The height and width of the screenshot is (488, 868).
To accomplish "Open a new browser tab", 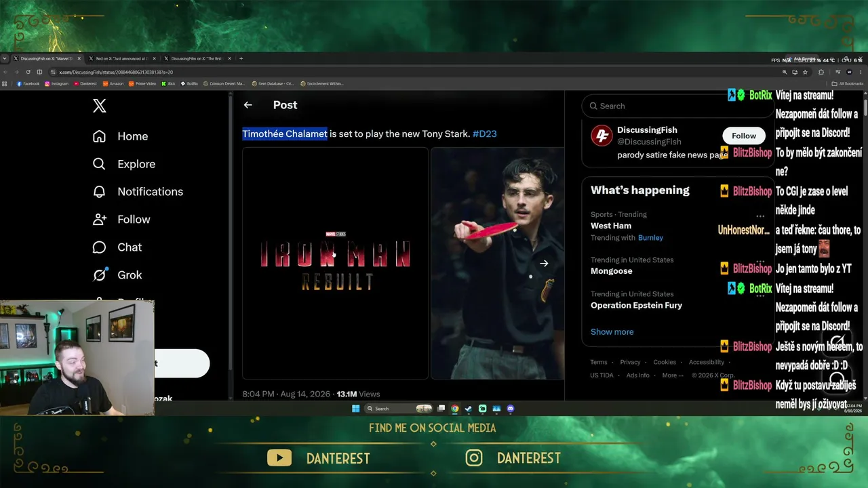I will point(241,59).
